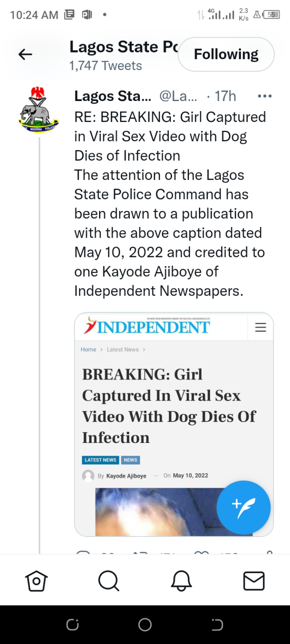Tap the Android recent apps button
This screenshot has height=644, width=290.
[72, 625]
